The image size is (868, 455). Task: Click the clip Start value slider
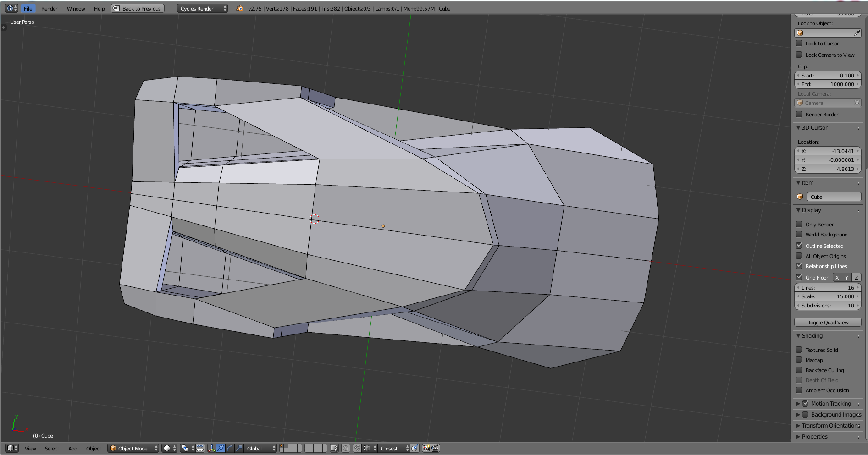[828, 76]
